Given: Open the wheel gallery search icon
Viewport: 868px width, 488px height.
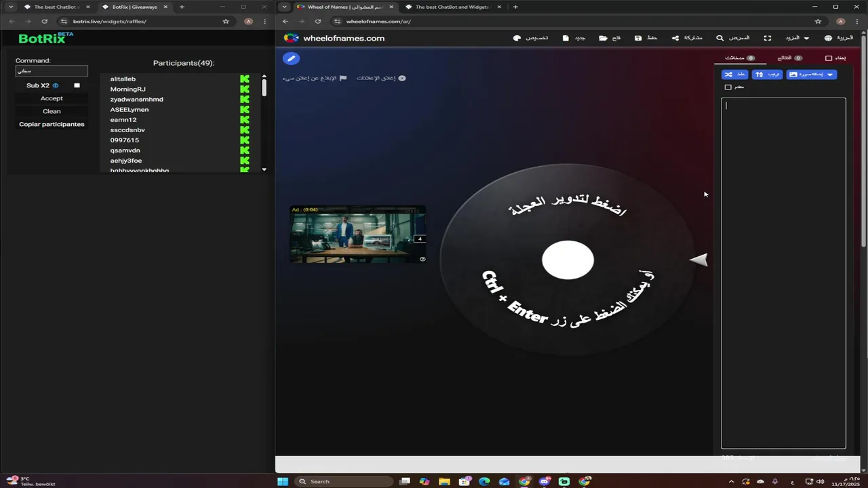Looking at the screenshot, I should click(x=733, y=38).
